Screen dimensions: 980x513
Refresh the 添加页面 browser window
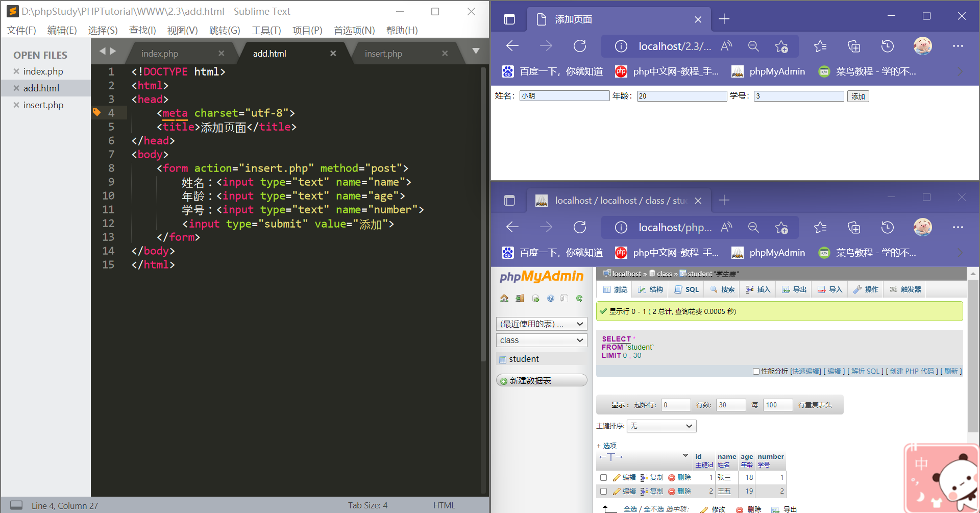coord(580,46)
